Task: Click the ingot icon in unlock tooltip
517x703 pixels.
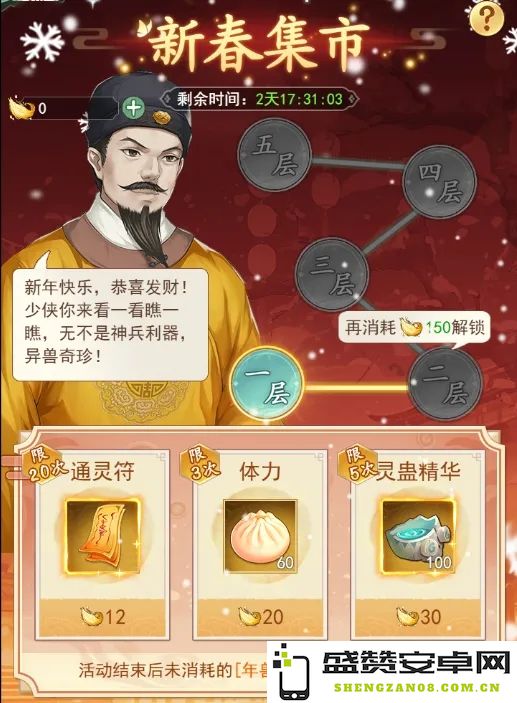Action: 411,327
